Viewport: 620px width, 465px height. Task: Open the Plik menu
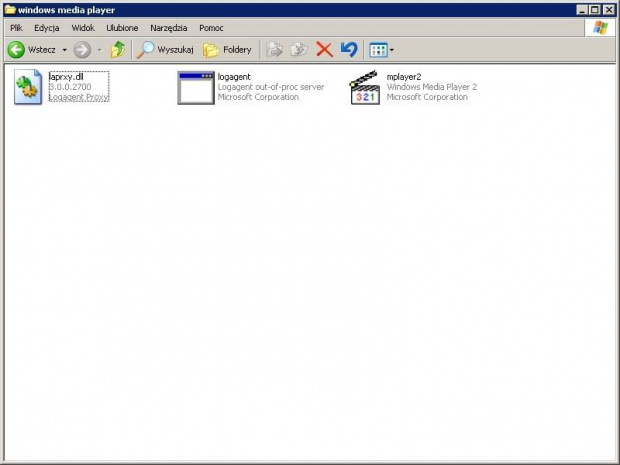pyautogui.click(x=16, y=28)
